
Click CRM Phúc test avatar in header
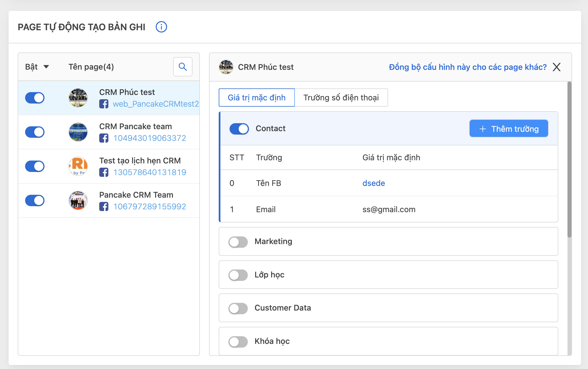[x=226, y=67]
